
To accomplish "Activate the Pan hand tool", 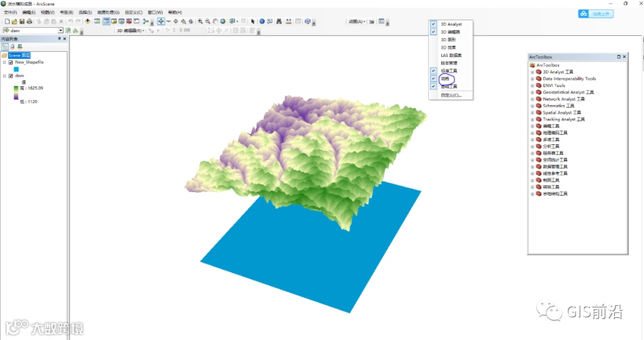I will (x=215, y=21).
